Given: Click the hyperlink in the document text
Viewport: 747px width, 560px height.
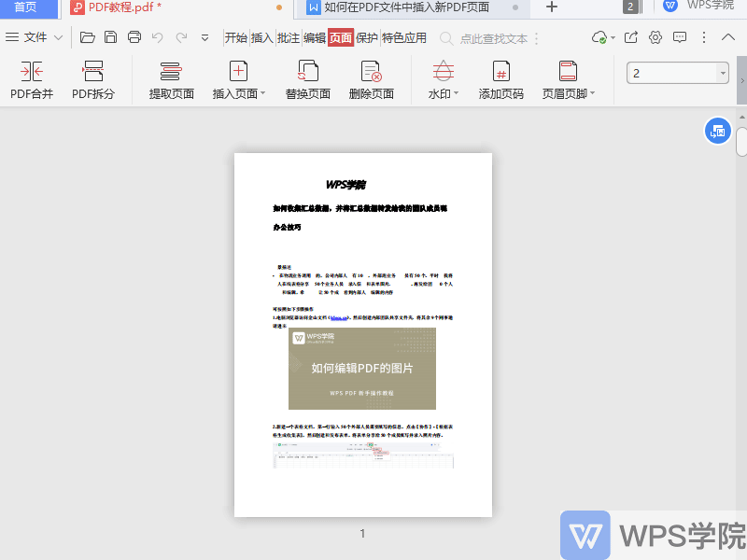Looking at the screenshot, I should [x=339, y=317].
